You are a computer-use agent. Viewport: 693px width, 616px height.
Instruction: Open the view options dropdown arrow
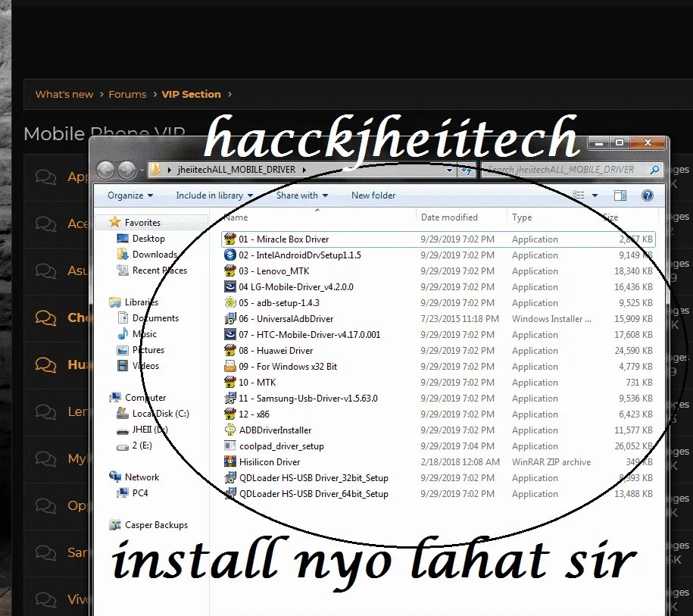595,195
